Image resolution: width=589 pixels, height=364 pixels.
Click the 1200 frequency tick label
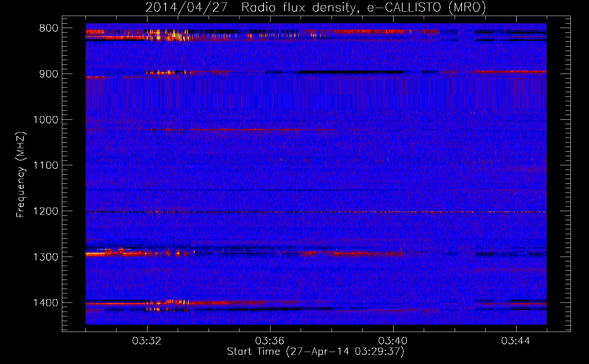[46, 211]
